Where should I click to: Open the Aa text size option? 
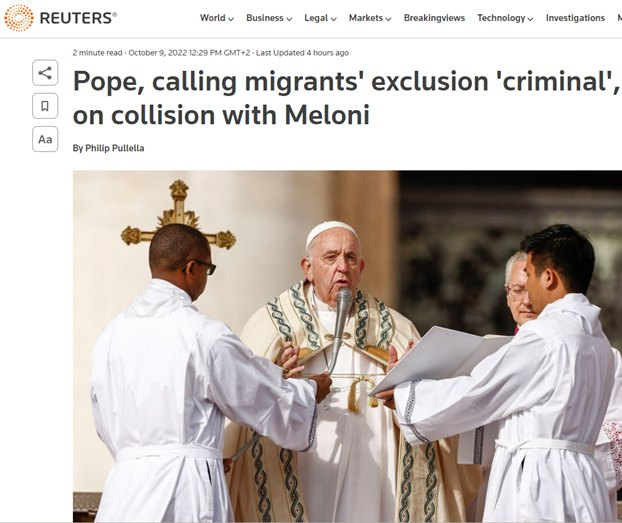[45, 139]
